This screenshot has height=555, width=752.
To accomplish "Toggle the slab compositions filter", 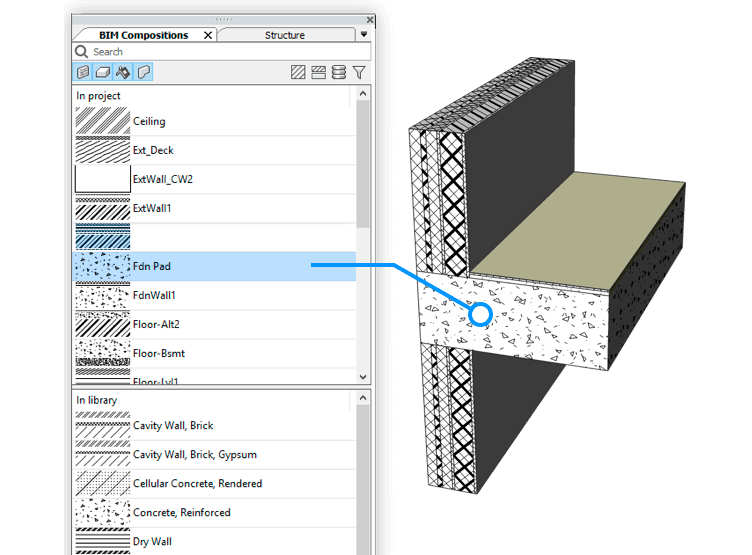I will pos(103,72).
